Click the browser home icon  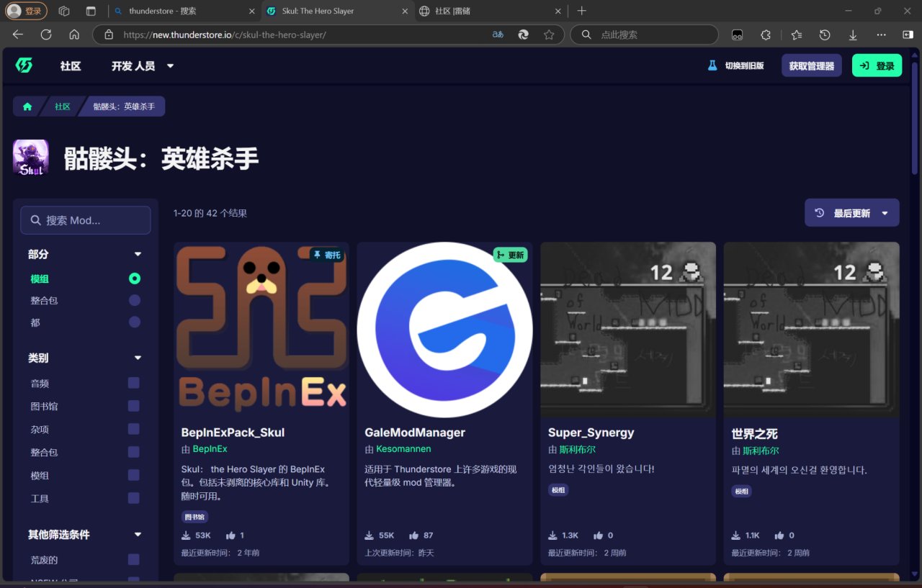pos(74,35)
